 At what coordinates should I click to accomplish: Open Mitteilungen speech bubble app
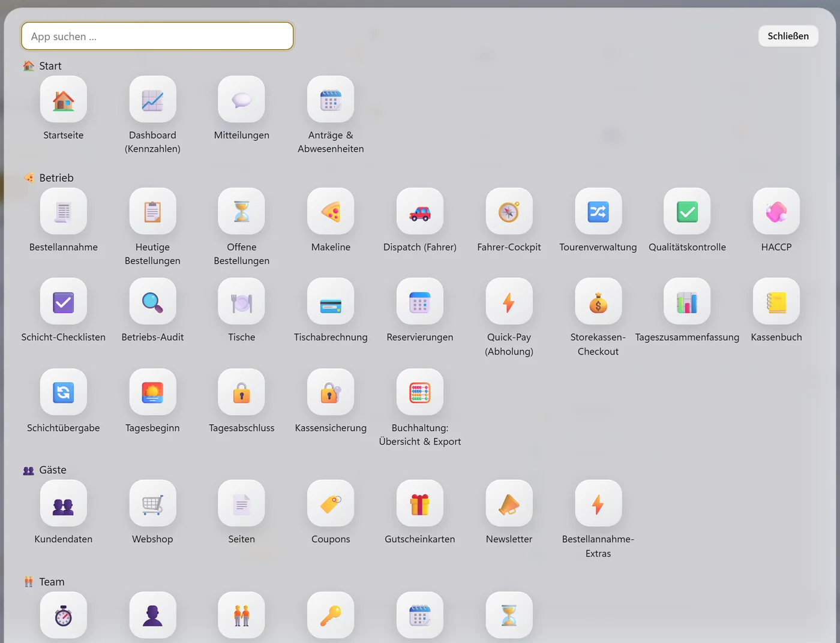click(x=242, y=100)
